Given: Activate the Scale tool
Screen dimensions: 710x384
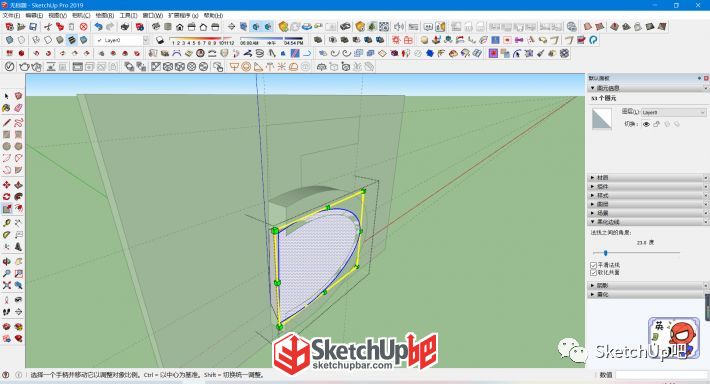Looking at the screenshot, I should tap(6, 209).
